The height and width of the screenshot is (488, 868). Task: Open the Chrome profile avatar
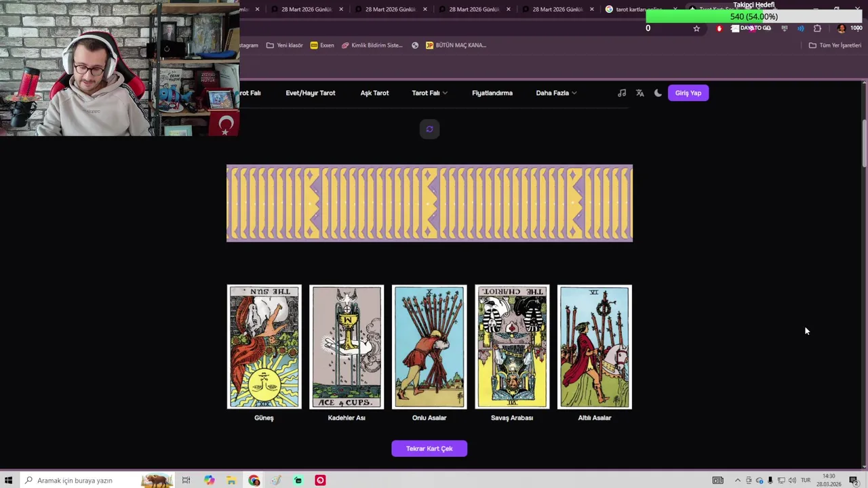coord(842,28)
